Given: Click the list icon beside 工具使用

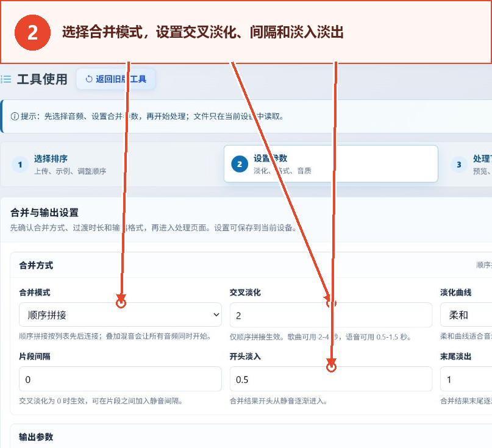Looking at the screenshot, I should tap(6, 79).
